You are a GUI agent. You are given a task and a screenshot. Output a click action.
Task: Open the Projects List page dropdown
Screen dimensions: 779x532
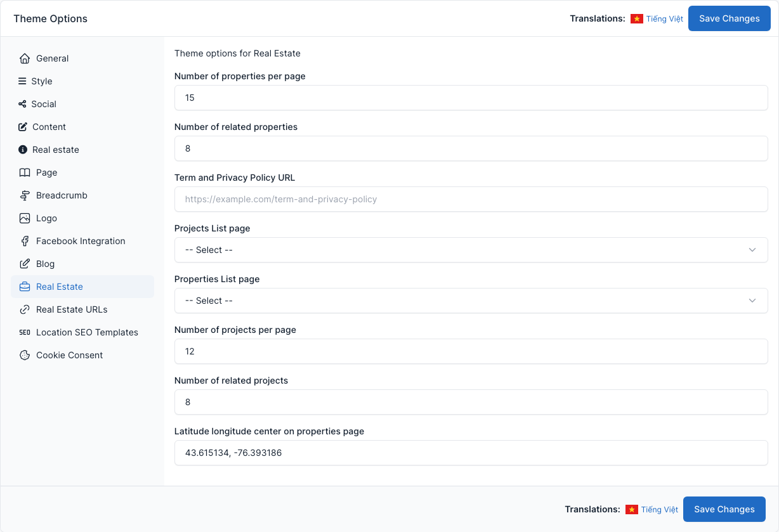(471, 250)
